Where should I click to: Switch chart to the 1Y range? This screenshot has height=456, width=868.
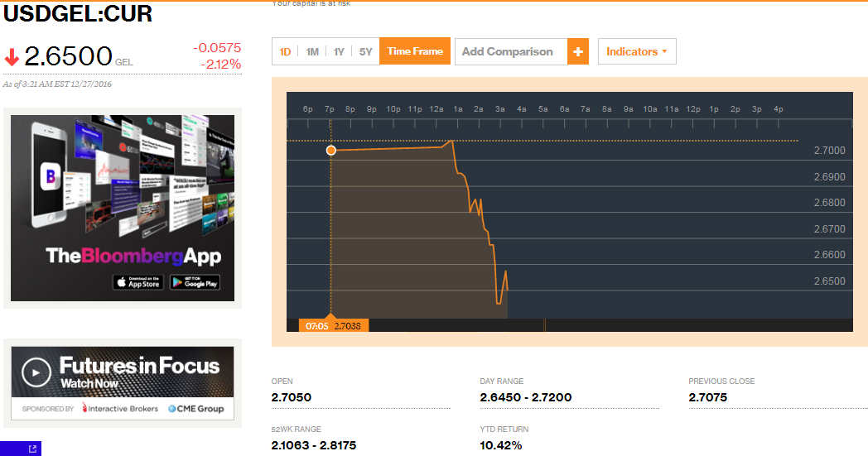click(x=339, y=51)
